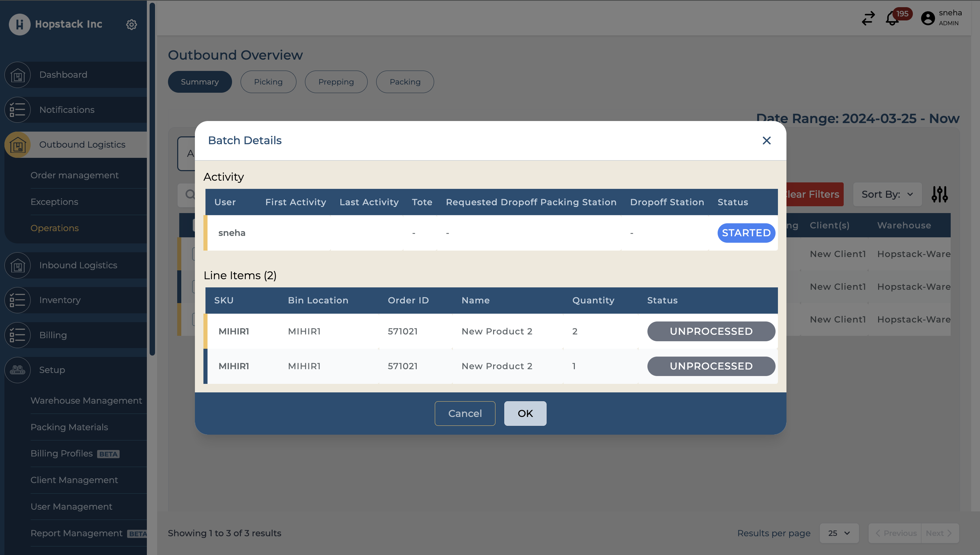Click the Dashboard sidebar icon
The height and width of the screenshot is (555, 980).
point(17,75)
